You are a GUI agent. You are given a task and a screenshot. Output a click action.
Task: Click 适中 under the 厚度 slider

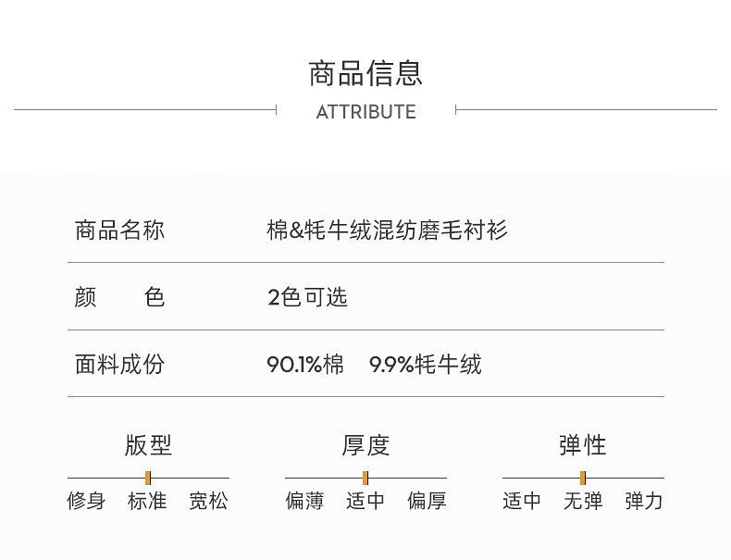[365, 502]
